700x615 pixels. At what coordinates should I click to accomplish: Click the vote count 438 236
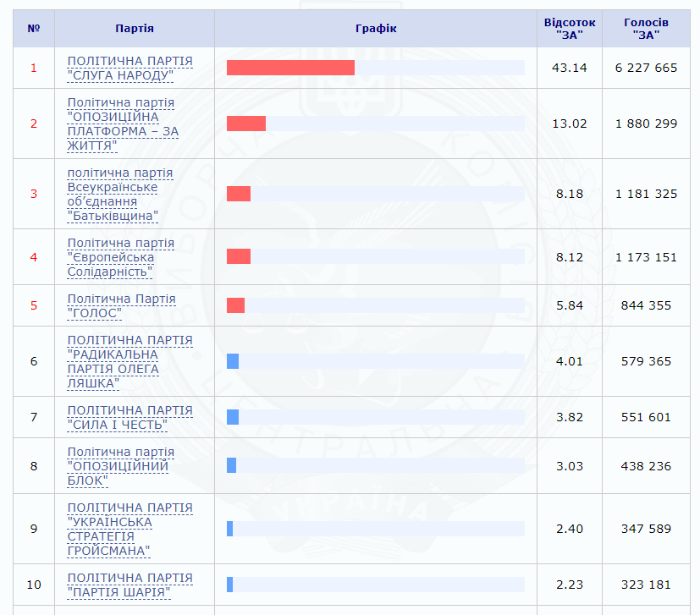point(646,466)
